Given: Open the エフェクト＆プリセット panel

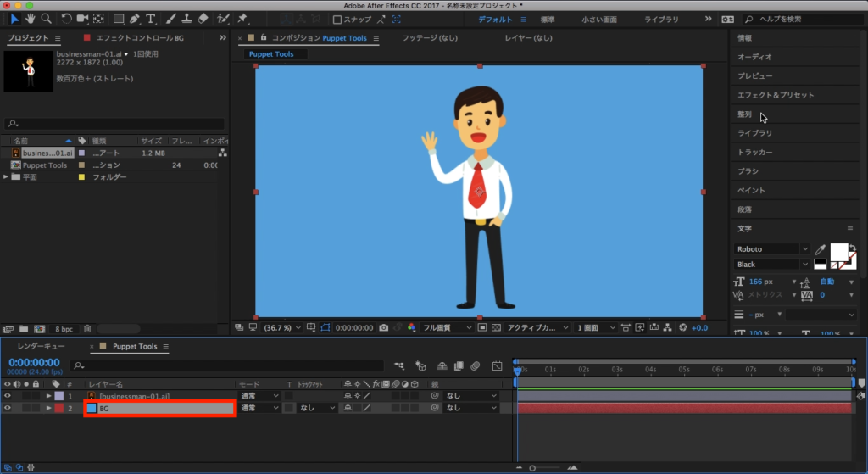Looking at the screenshot, I should tap(775, 96).
